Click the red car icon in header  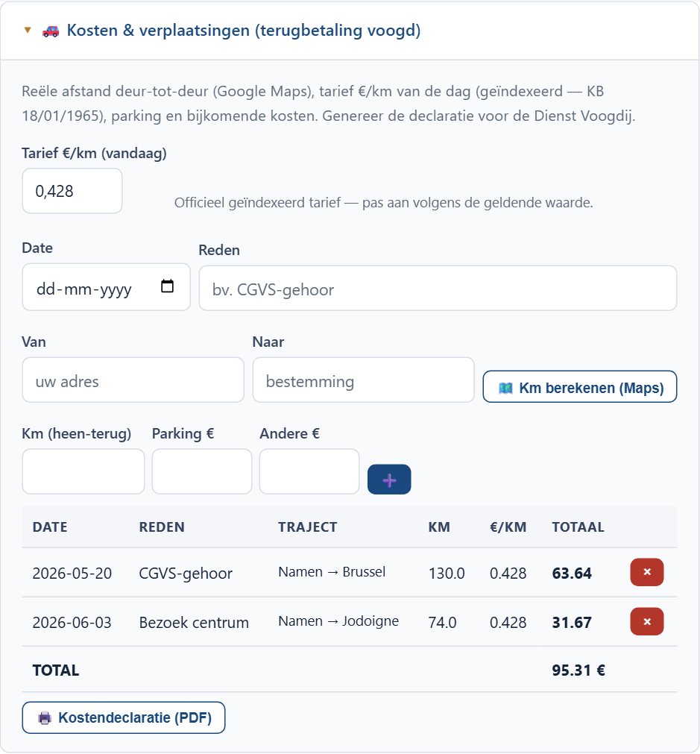pos(51,31)
